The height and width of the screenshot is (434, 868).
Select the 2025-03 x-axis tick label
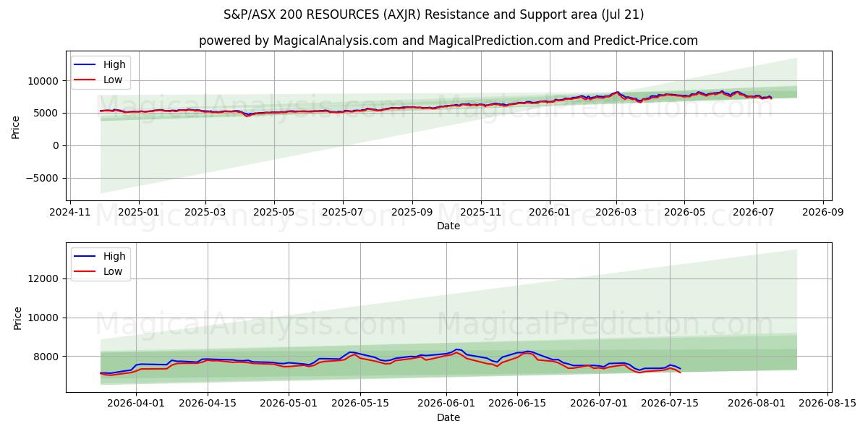pos(205,213)
